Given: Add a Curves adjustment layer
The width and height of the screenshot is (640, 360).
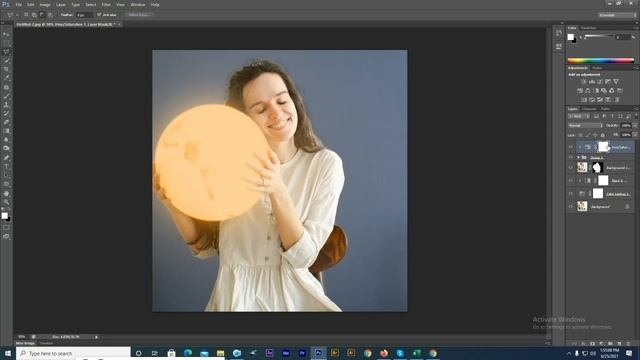Looking at the screenshot, I should click(x=600, y=82).
